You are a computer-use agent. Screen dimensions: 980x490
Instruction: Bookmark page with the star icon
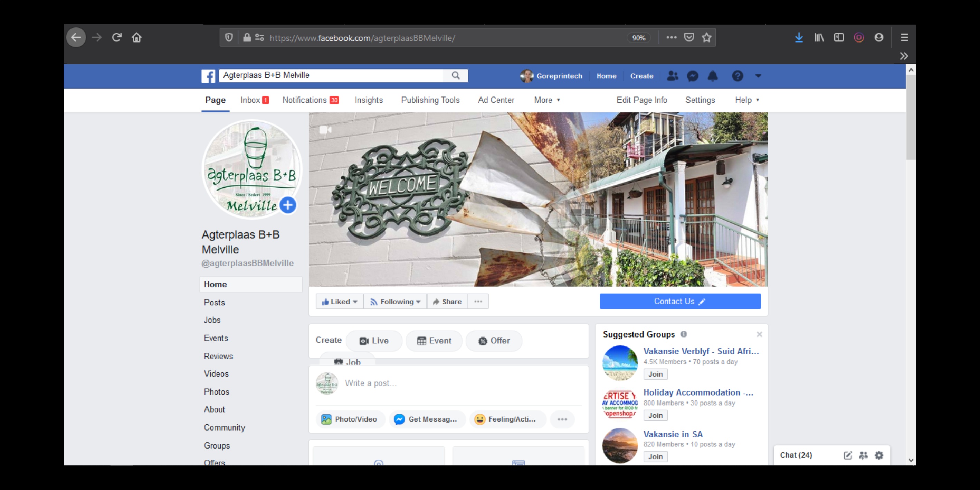[x=706, y=37]
